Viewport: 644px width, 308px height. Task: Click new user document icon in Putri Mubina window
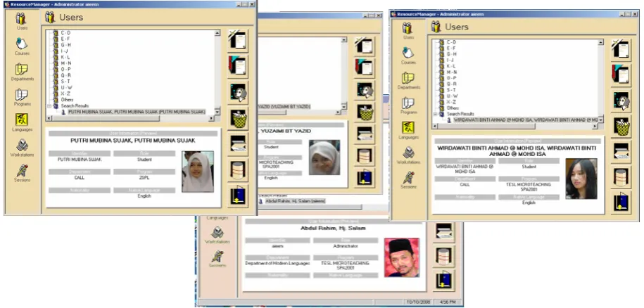click(x=238, y=40)
